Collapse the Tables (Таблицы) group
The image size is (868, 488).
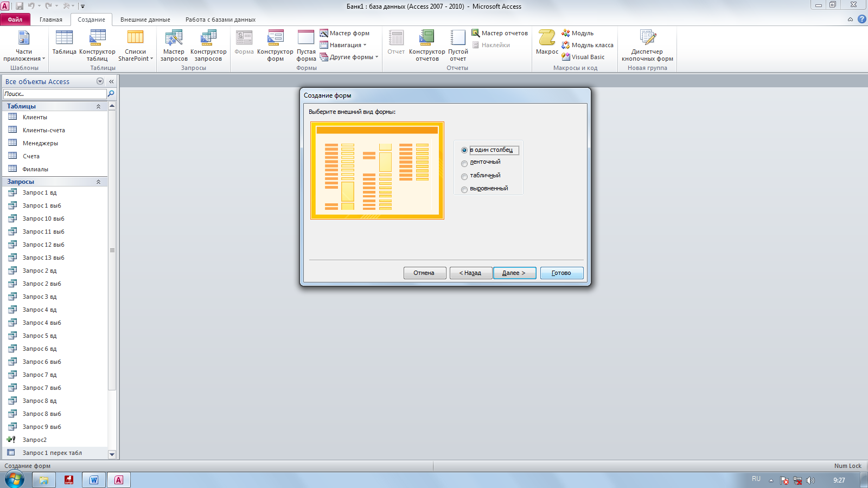point(98,106)
